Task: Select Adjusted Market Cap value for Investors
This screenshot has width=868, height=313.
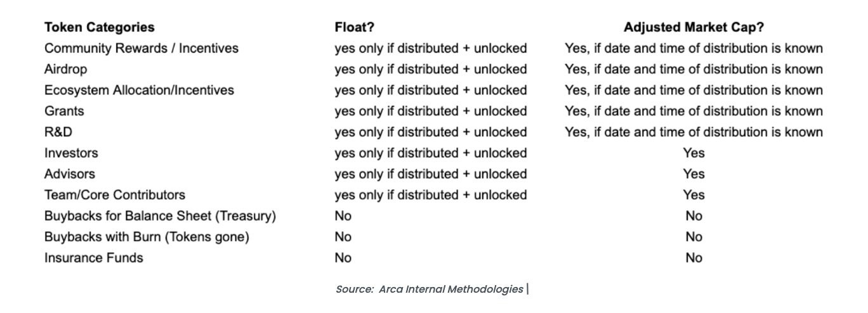Action: coord(694,153)
